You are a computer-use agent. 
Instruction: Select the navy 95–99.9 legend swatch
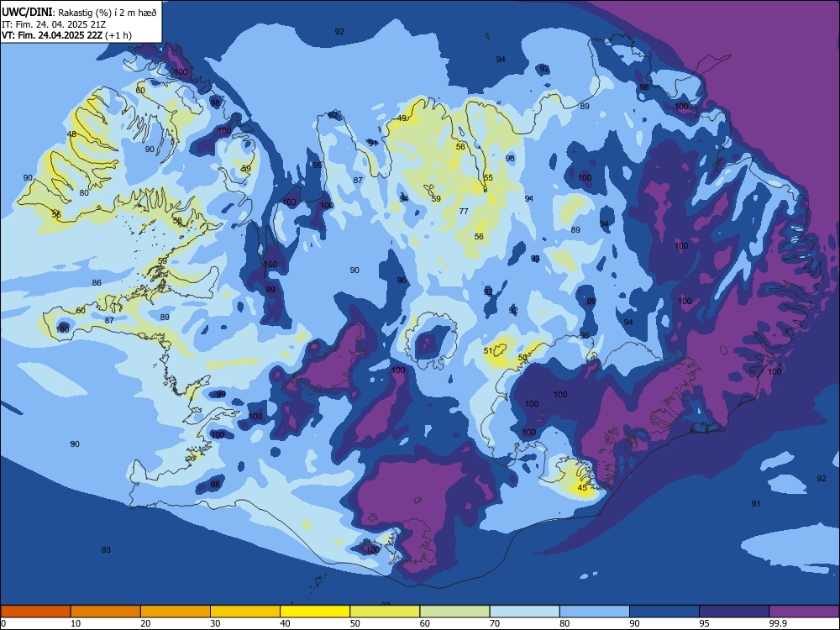pos(734,612)
